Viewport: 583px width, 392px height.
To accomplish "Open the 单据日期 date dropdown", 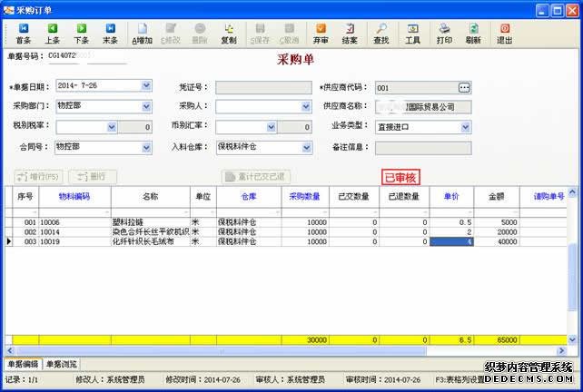I will tap(147, 86).
